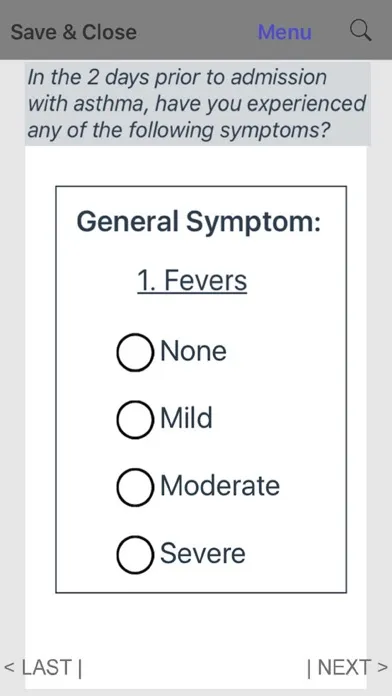Click the asthma admission question prompt
The image size is (392, 696).
click(198, 104)
